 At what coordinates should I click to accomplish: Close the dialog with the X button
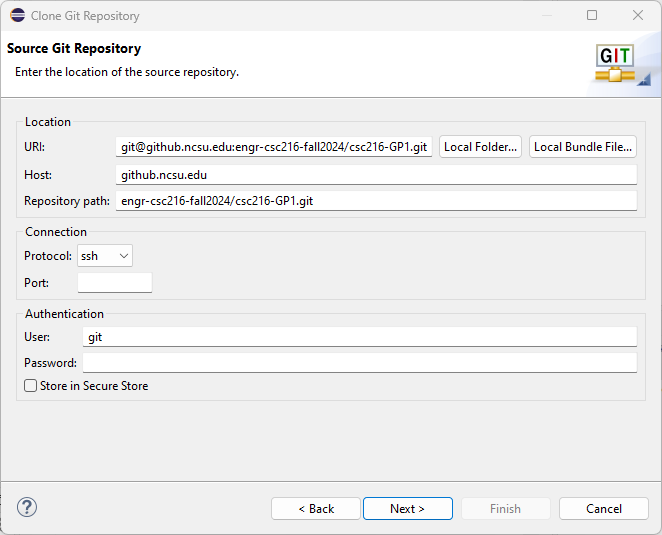[x=638, y=15]
